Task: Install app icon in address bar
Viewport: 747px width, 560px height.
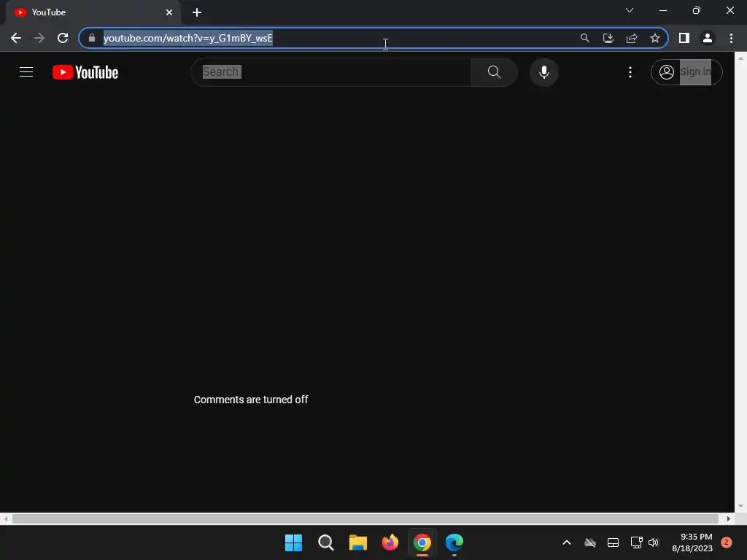Action: point(608,38)
